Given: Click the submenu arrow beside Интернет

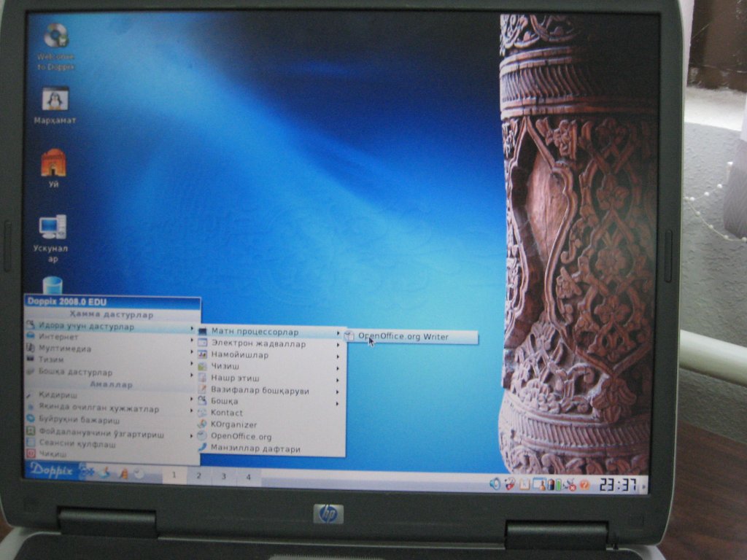Looking at the screenshot, I should 192,340.
